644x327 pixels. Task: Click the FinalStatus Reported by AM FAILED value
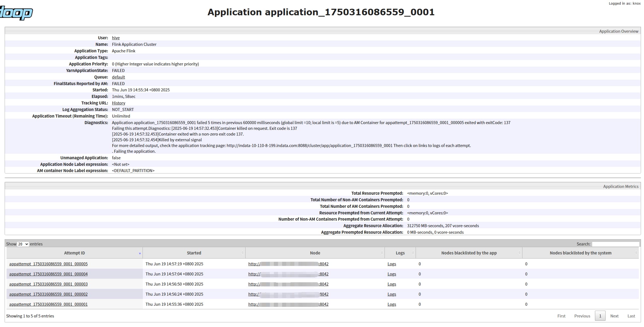coord(118,83)
